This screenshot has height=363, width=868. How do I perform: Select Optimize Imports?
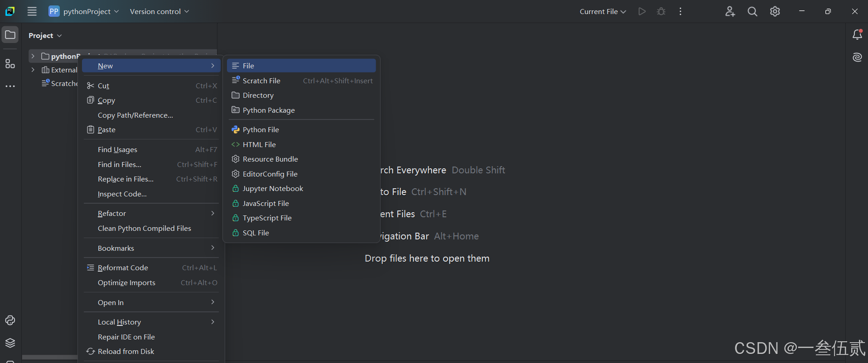click(151, 282)
